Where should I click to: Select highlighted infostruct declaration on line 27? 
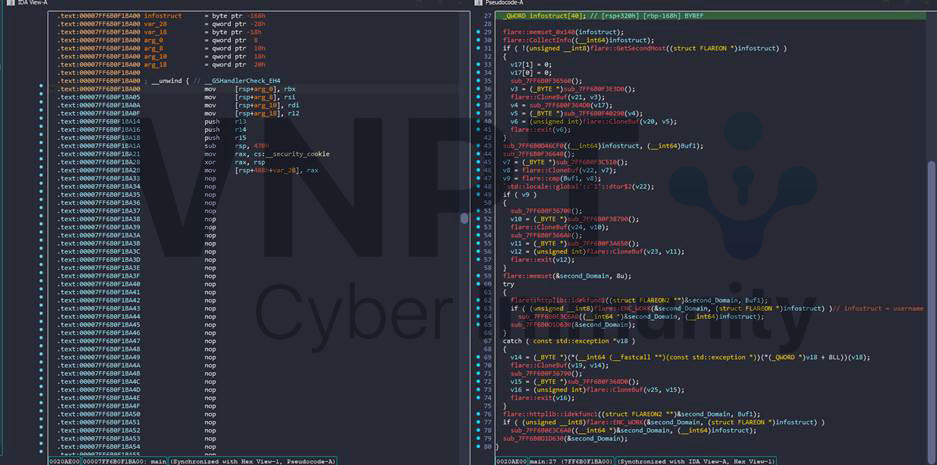562,16
